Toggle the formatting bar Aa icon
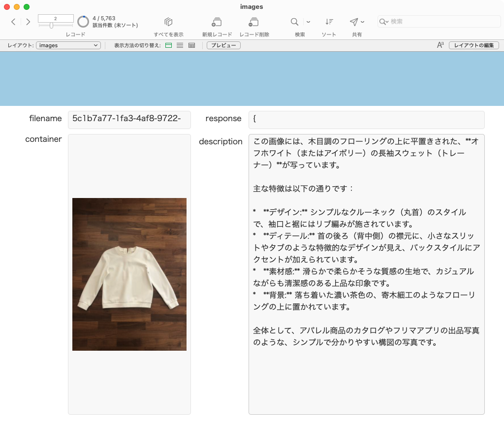Viewport: 504px width, 430px height. click(440, 45)
